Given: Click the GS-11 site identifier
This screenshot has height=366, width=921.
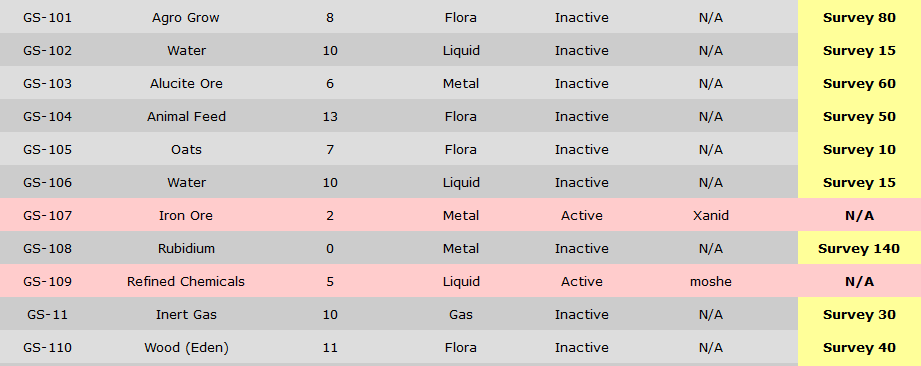Looking at the screenshot, I should [x=48, y=314].
